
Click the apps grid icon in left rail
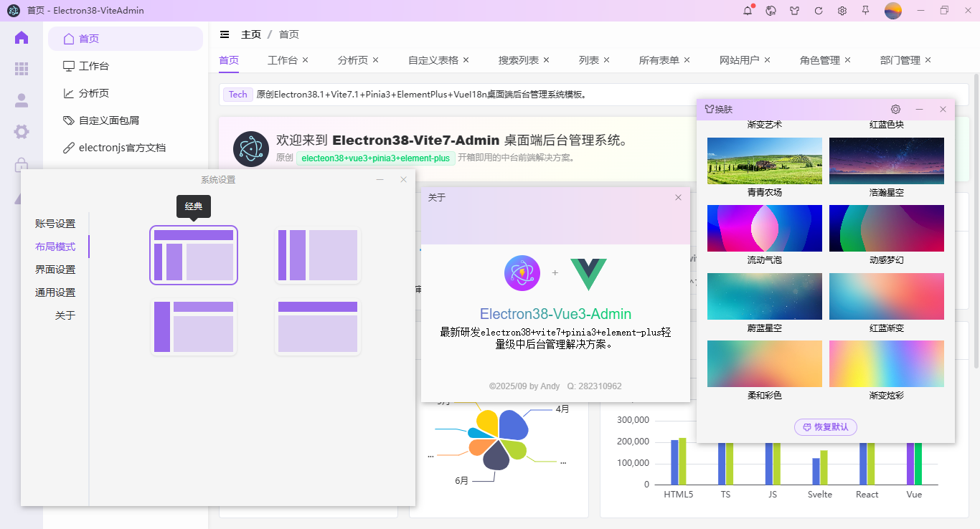[x=21, y=69]
